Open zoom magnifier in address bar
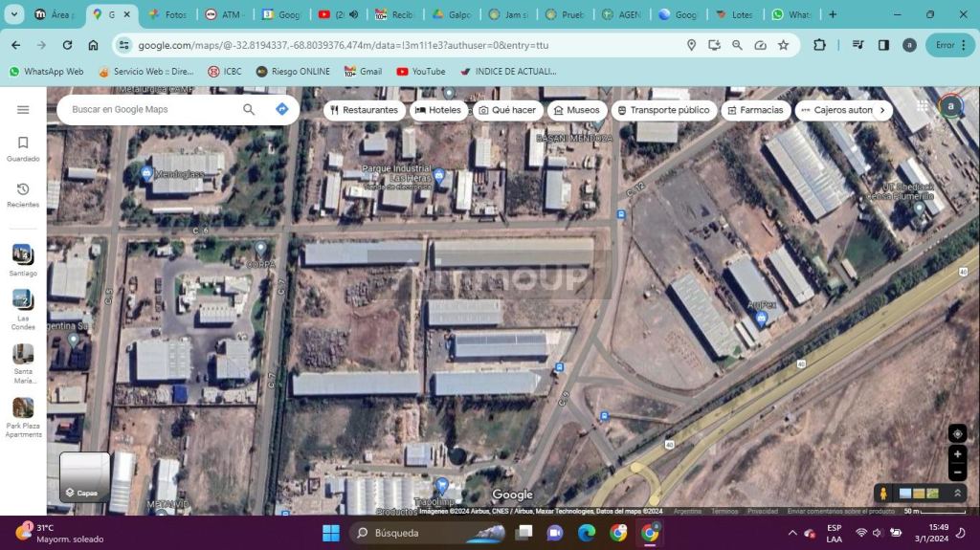 click(x=737, y=45)
